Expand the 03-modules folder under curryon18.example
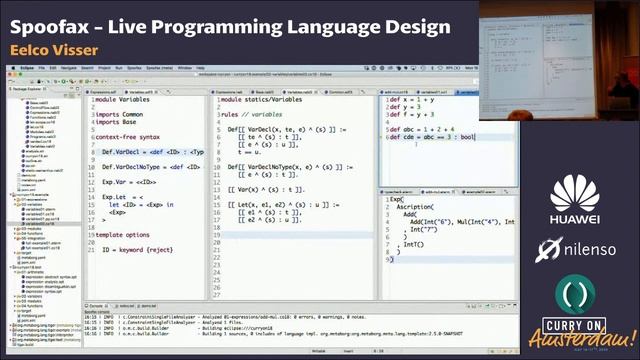The width and height of the screenshot is (640, 360). (15, 229)
